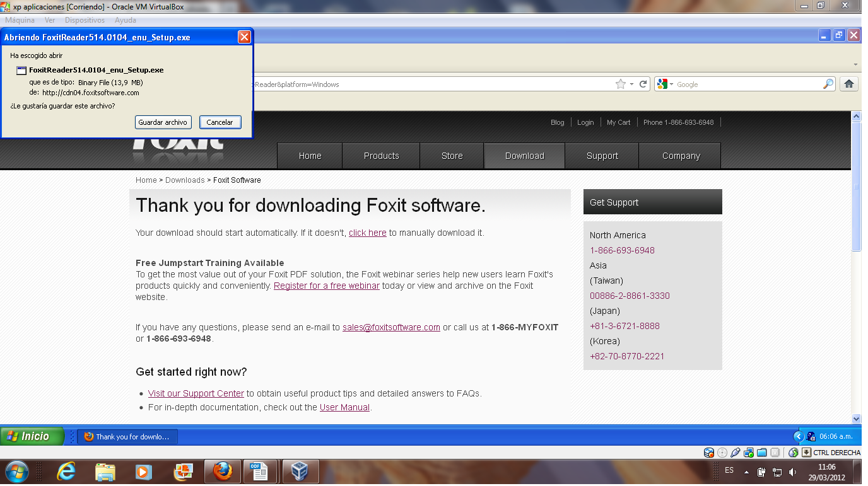
Task: Click VirtualBox USB devices icon
Action: tap(736, 453)
